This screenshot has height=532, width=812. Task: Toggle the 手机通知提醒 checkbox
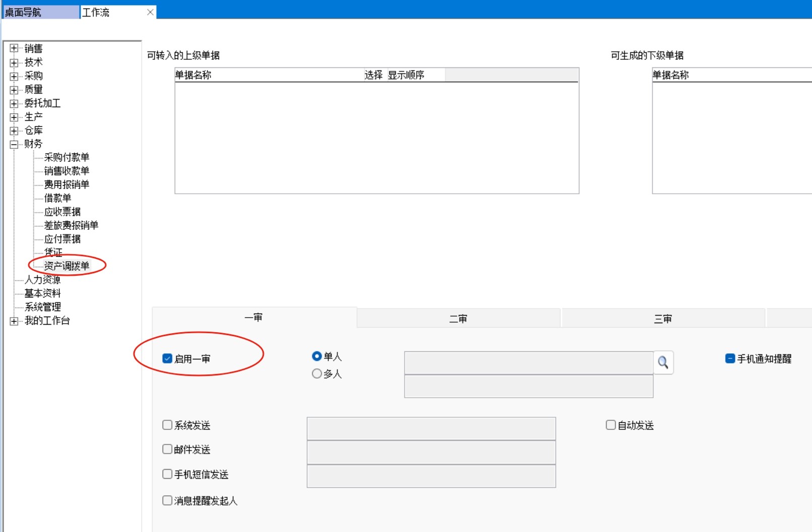coord(730,358)
